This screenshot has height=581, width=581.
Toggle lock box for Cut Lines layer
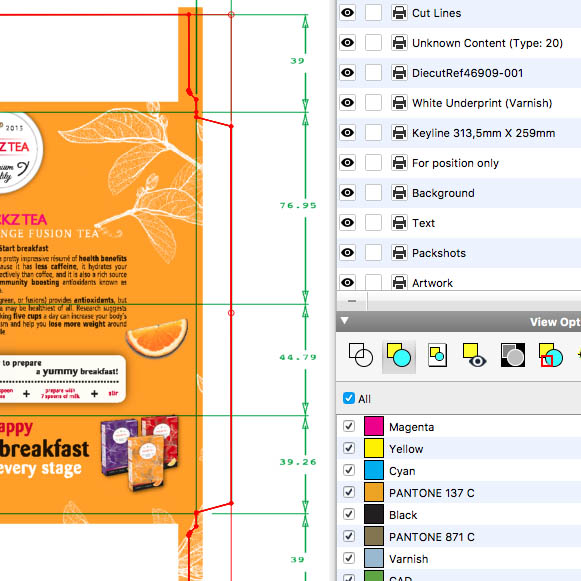[x=373, y=13]
